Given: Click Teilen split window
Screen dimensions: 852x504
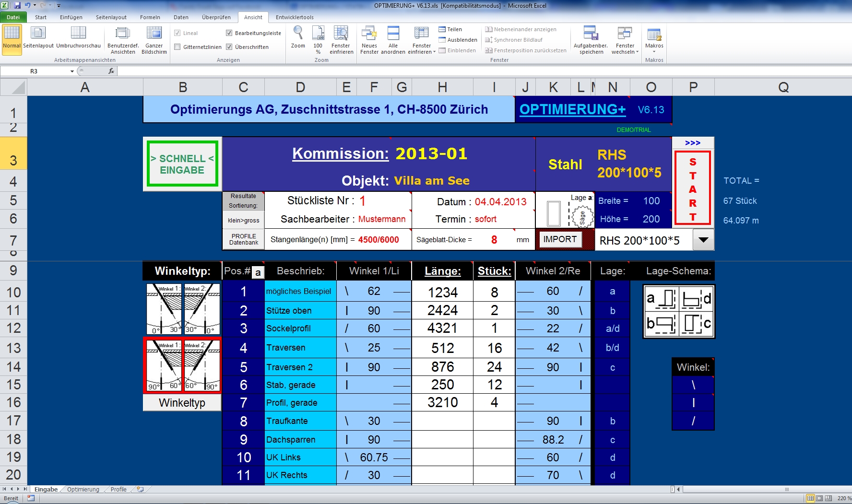Looking at the screenshot, I should (x=450, y=29).
